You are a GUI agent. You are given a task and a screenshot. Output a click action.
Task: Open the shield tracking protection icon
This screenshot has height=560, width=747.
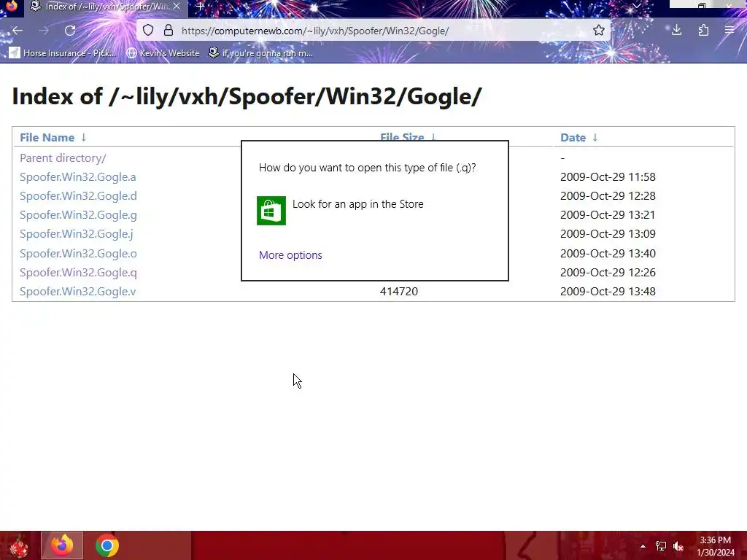[148, 31]
